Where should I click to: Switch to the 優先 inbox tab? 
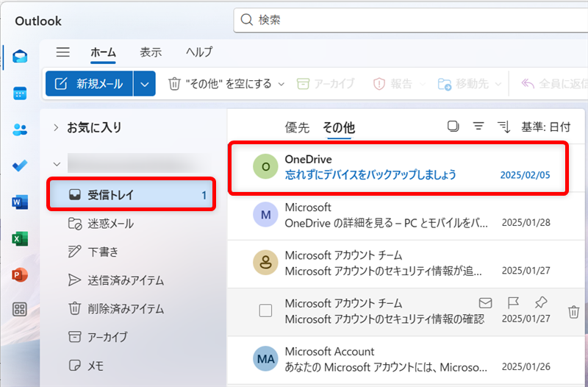tap(297, 127)
